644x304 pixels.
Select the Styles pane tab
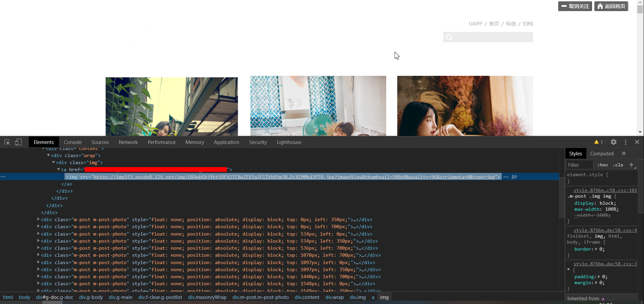click(x=575, y=153)
